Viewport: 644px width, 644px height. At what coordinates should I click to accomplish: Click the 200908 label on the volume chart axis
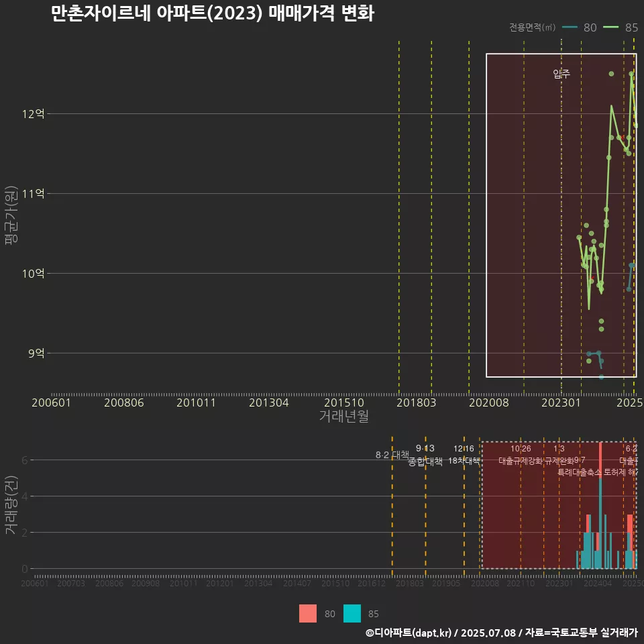146,583
